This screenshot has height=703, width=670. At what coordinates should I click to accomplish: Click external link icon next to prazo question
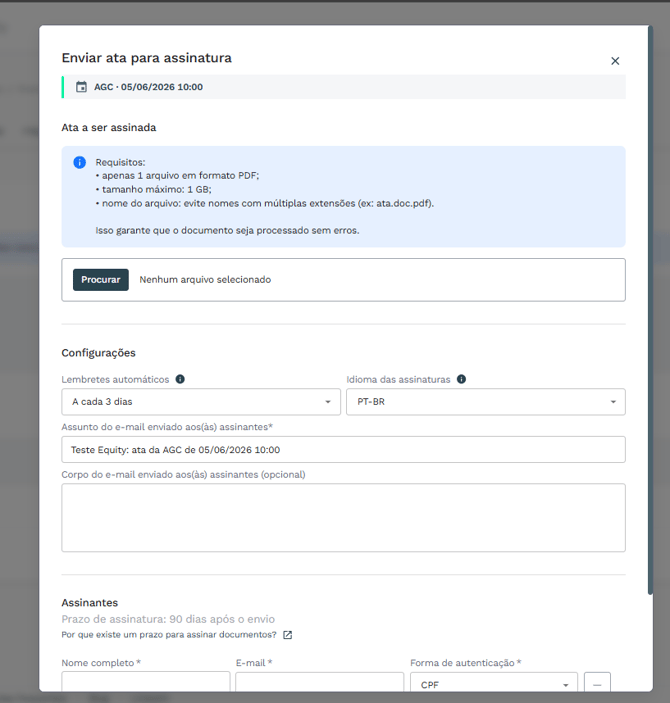[x=287, y=635]
